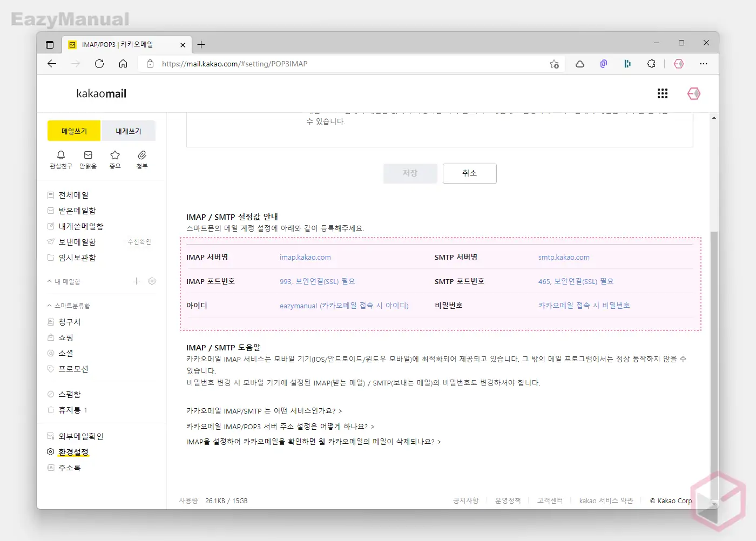
Task: Open the 소셜 smart folder
Action: click(x=66, y=353)
